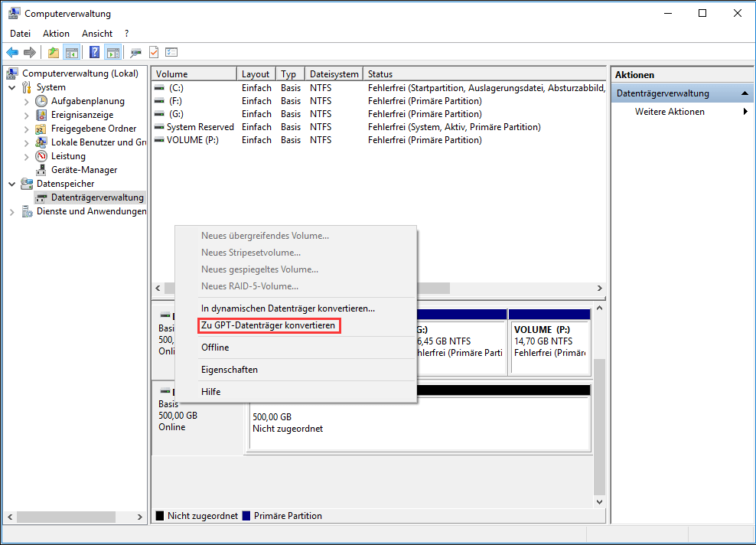
Task: Sort by the Dateisystem column header
Action: (x=334, y=74)
